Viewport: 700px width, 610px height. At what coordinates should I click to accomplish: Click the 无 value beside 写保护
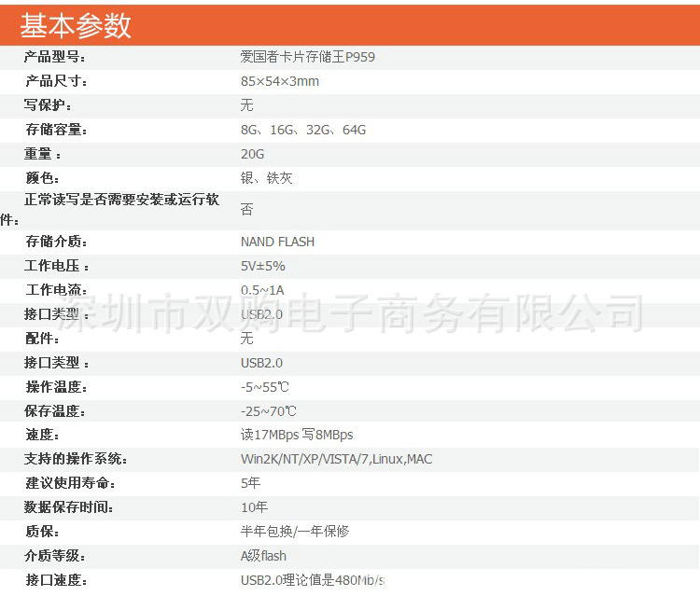[x=247, y=105]
